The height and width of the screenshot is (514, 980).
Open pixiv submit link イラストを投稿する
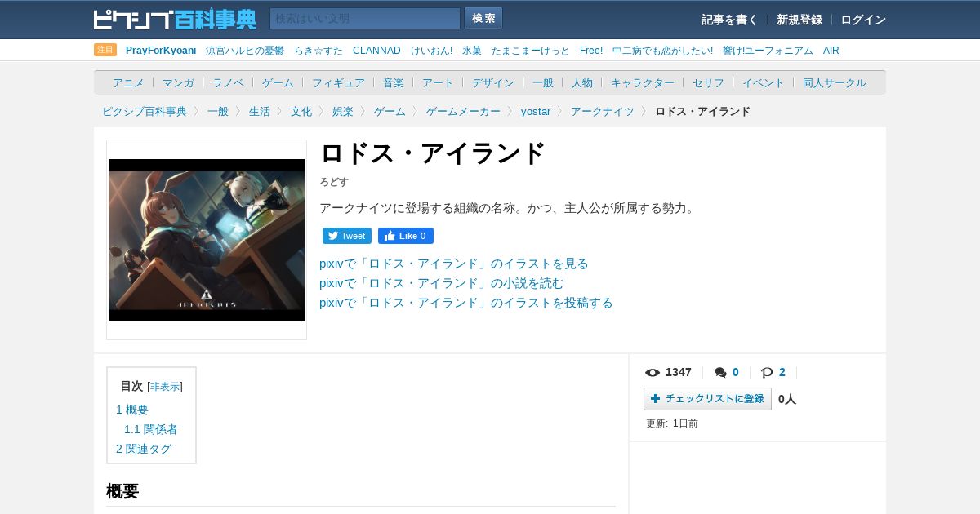pyautogui.click(x=466, y=303)
